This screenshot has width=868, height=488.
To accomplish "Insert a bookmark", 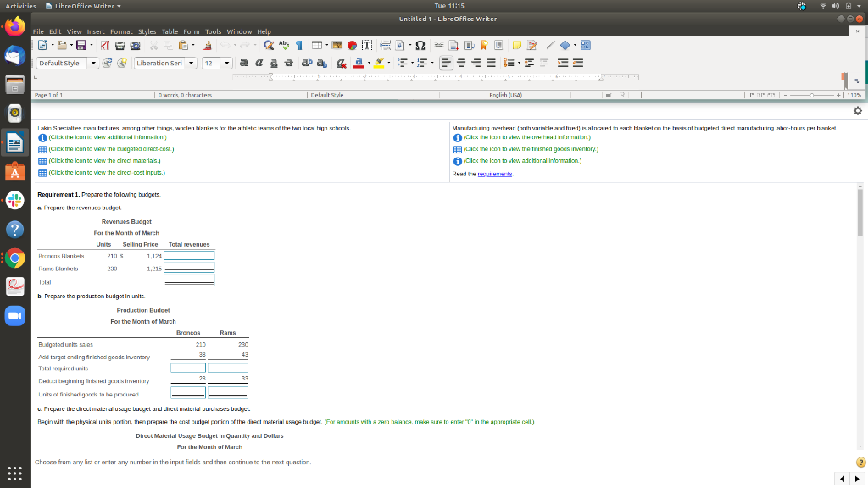I will 484,46.
